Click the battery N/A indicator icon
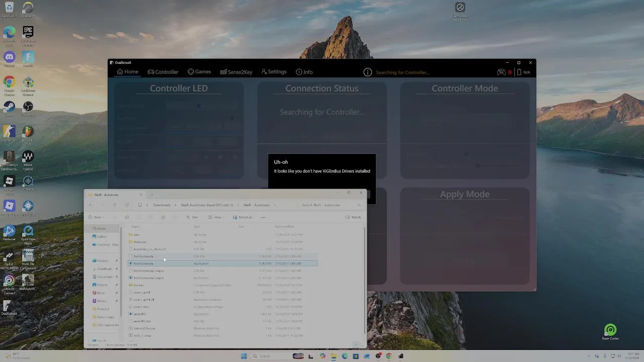 [519, 72]
